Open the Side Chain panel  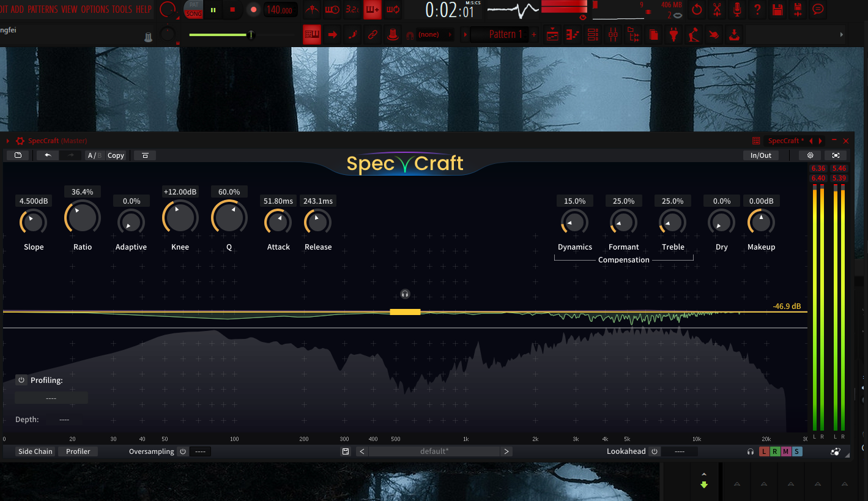point(35,451)
